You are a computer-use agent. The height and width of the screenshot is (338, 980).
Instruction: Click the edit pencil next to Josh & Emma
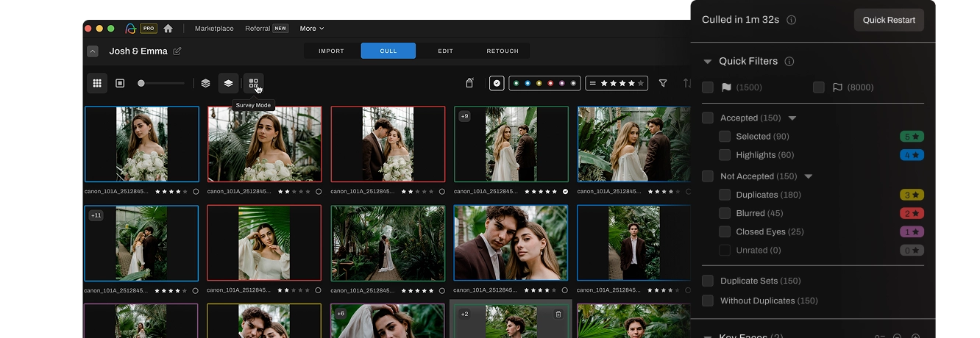point(177,51)
